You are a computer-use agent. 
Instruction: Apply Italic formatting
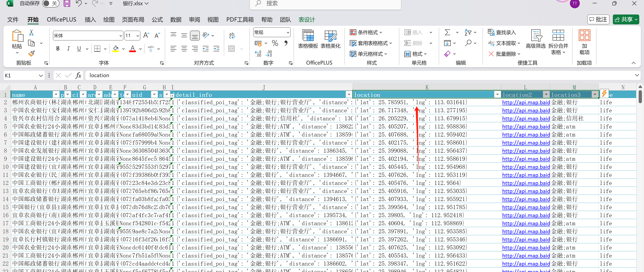pos(68,49)
